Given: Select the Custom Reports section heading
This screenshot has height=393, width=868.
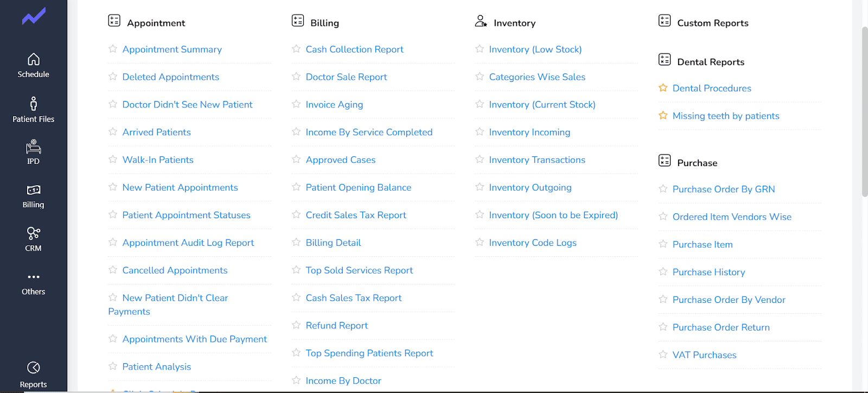Looking at the screenshot, I should (x=712, y=23).
